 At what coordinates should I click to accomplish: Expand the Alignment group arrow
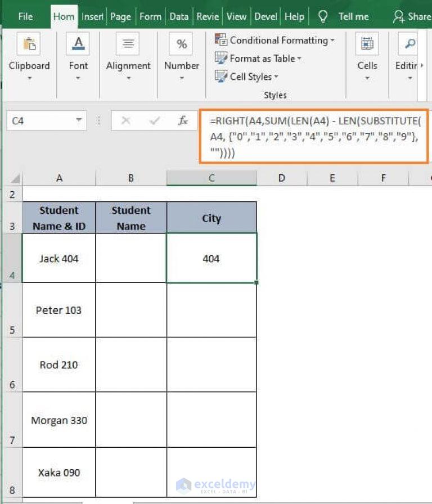(128, 78)
